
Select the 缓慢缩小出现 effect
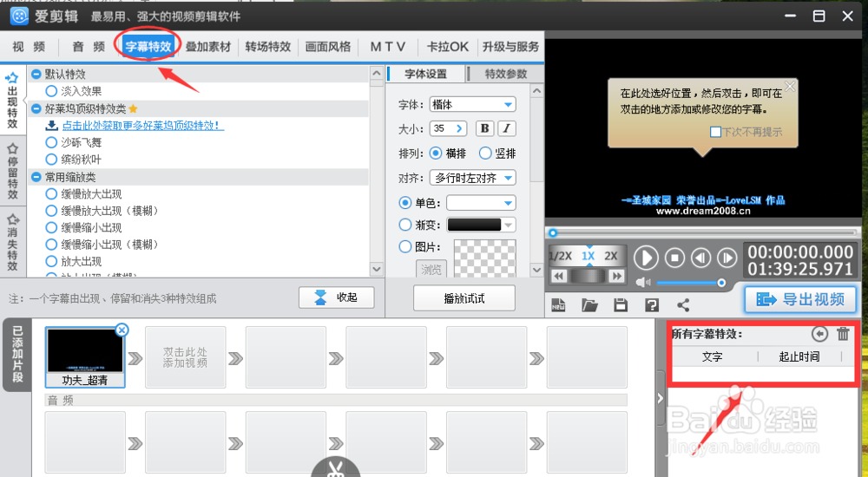tap(51, 227)
